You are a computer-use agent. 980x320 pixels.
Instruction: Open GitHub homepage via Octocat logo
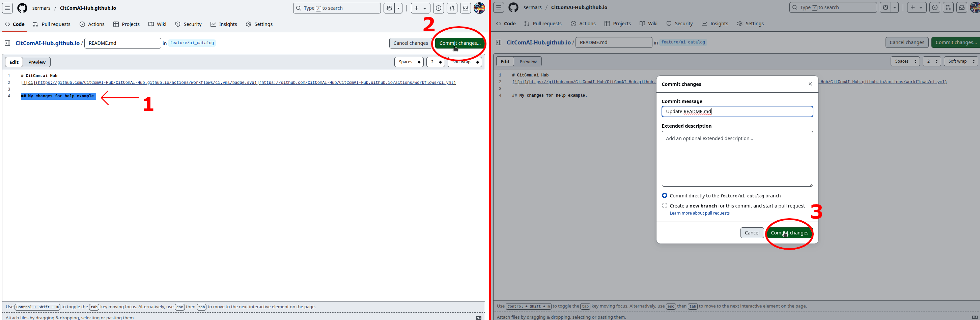(23, 8)
